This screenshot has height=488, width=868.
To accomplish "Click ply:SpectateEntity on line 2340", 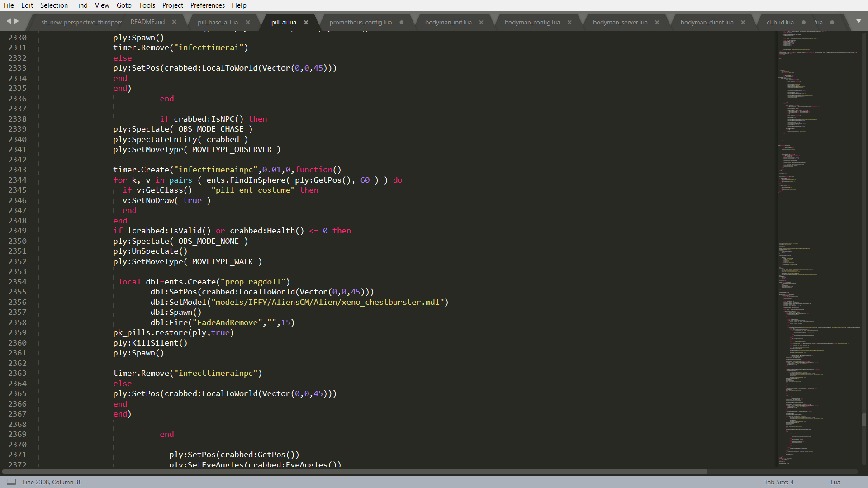I will [155, 139].
